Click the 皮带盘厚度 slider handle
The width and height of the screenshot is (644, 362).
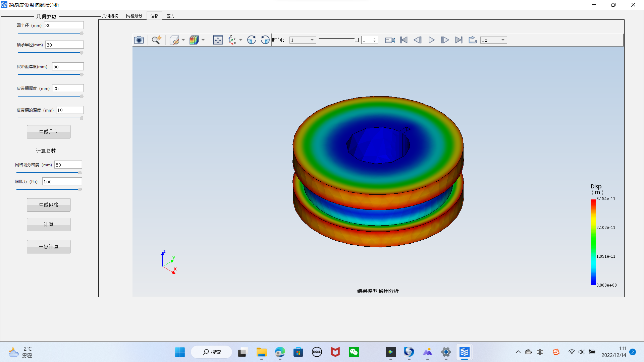[x=82, y=74]
